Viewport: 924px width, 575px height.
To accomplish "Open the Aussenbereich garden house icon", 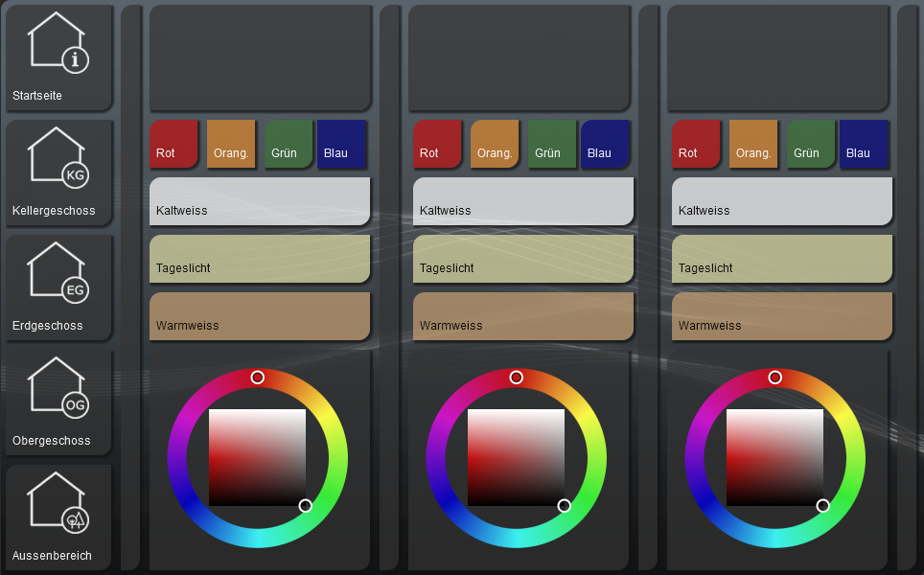I will click(58, 505).
